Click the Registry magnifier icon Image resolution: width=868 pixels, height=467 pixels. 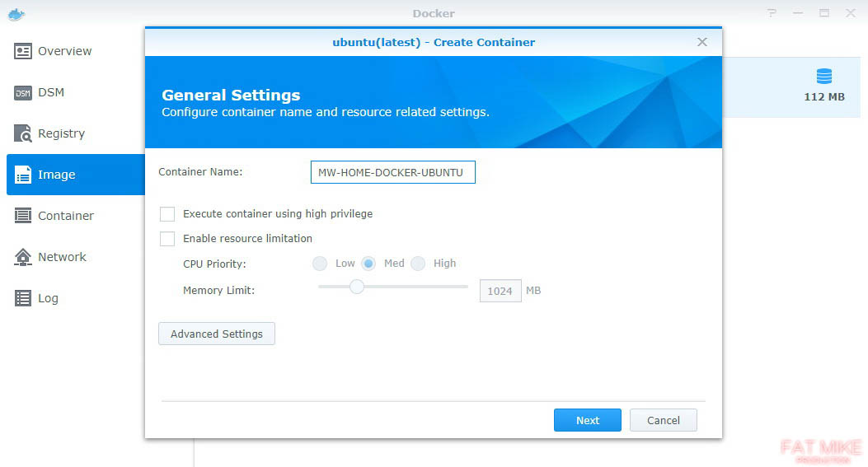click(23, 133)
